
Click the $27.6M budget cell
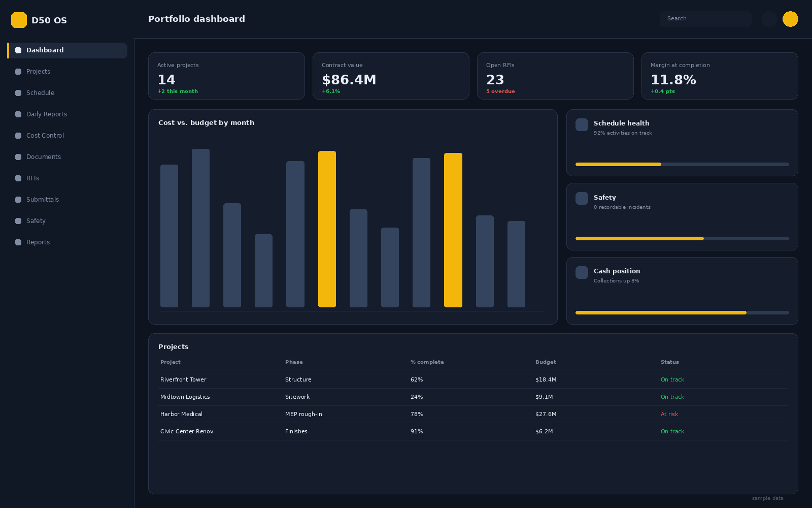(x=546, y=415)
